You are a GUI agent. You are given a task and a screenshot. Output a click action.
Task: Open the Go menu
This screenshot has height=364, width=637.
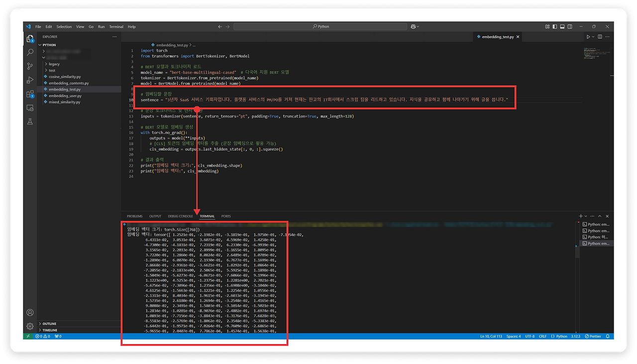coord(91,27)
